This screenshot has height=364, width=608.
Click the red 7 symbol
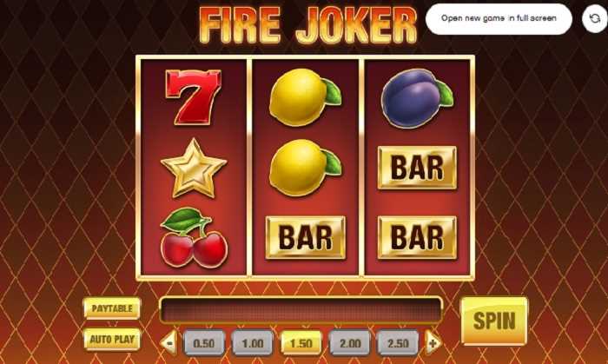coord(194,97)
